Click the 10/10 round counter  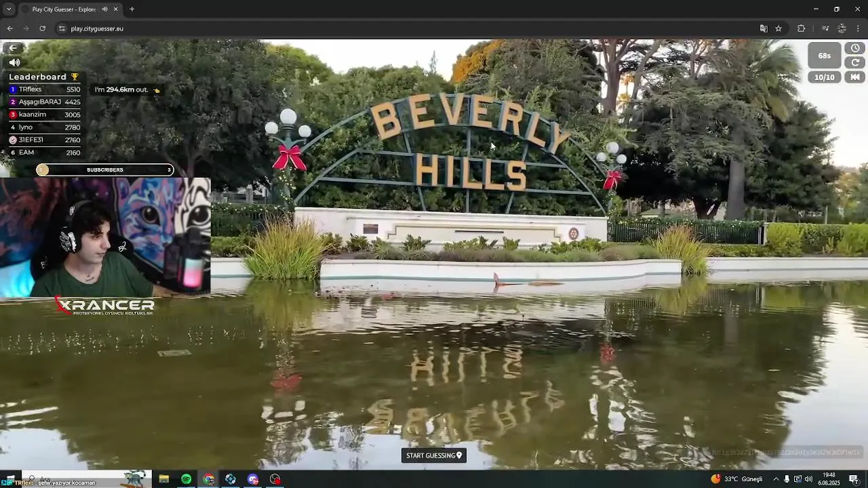pyautogui.click(x=825, y=77)
